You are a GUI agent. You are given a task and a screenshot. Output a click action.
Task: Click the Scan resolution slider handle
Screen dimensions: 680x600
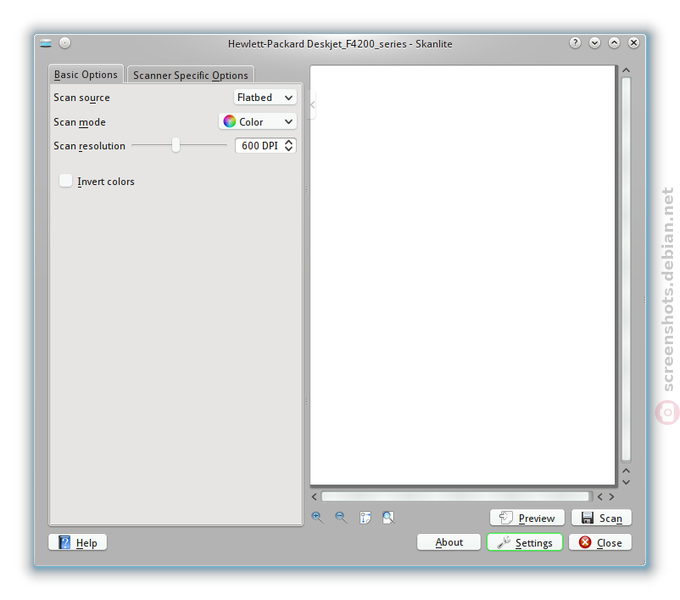(176, 145)
